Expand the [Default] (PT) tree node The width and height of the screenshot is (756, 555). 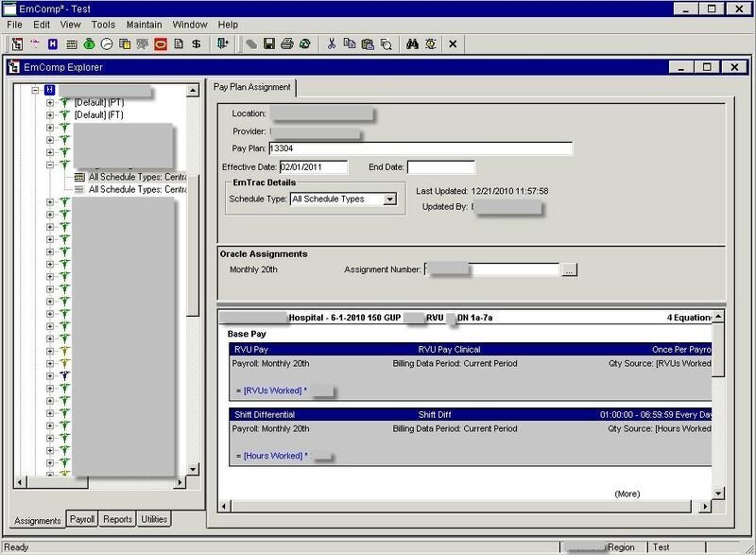(50, 103)
